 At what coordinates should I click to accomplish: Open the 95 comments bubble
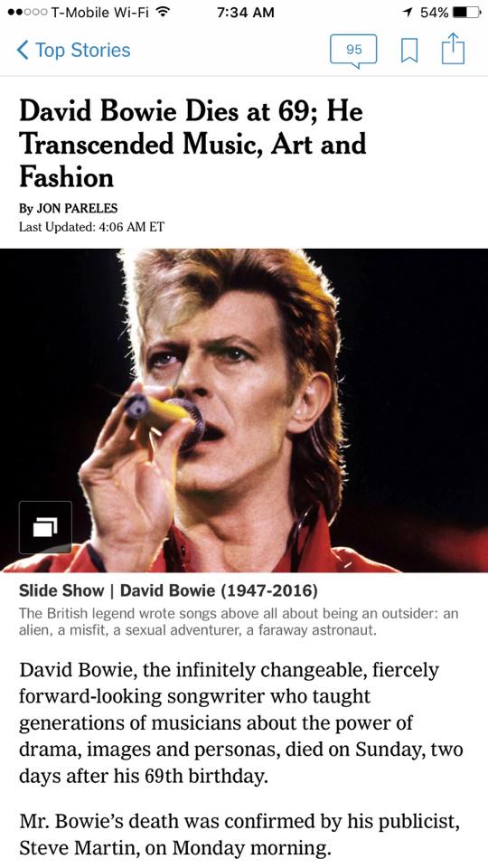(x=353, y=51)
